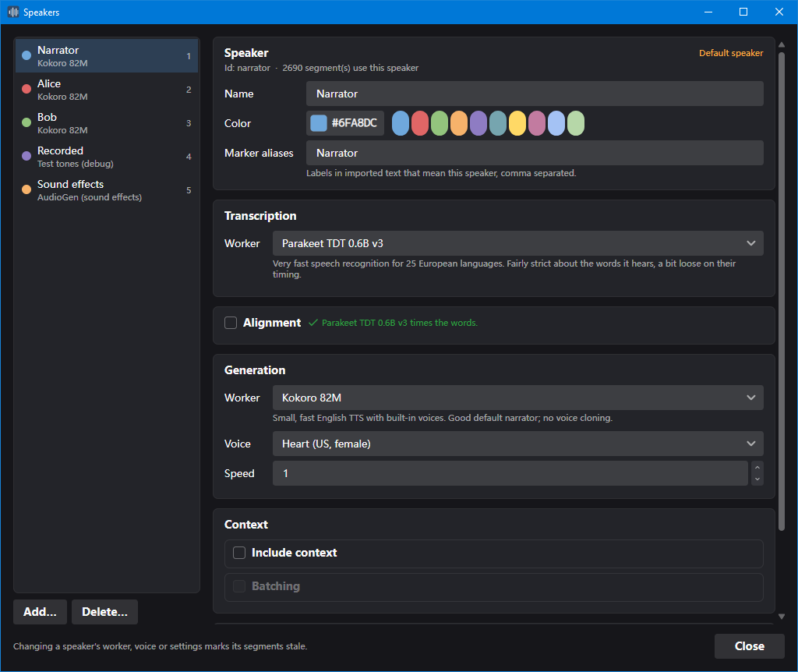The width and height of the screenshot is (798, 672).
Task: Minimize the Speakers window
Action: (x=708, y=12)
